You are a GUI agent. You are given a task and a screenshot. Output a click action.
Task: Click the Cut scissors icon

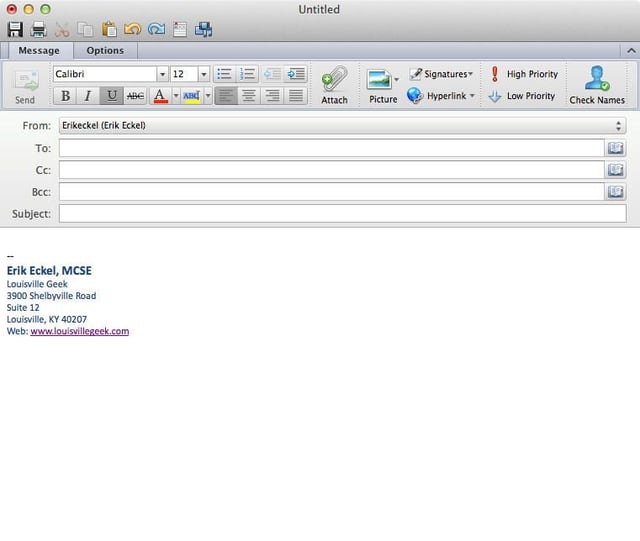click(x=62, y=30)
